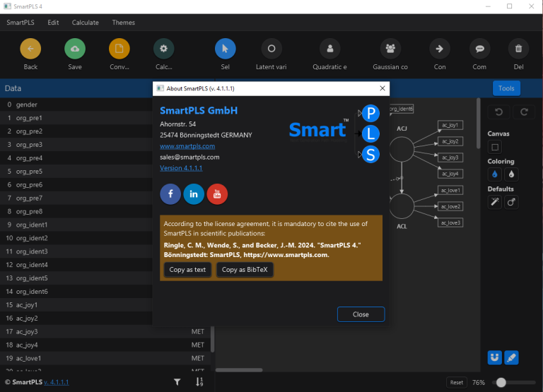Click the ac_joy4 indicator box on canvas

point(450,174)
